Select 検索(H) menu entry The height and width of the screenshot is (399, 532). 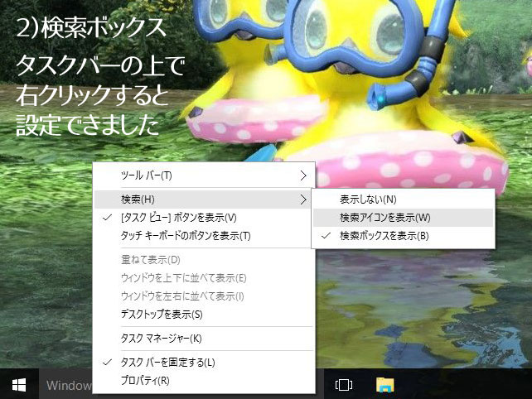click(x=202, y=199)
